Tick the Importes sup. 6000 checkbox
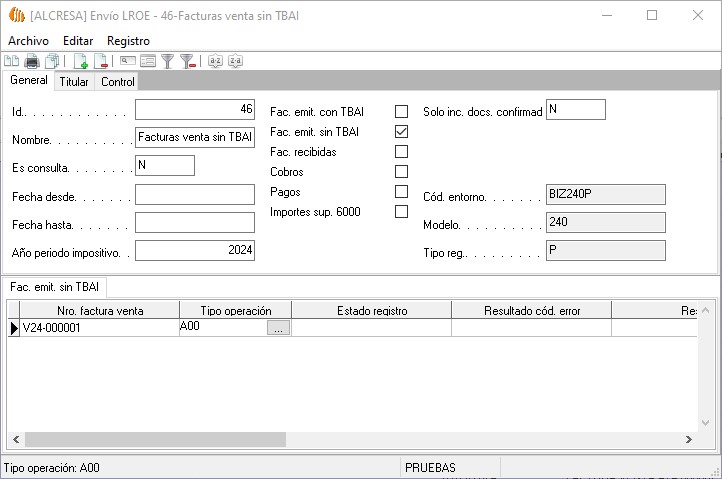722x479 pixels. click(401, 212)
